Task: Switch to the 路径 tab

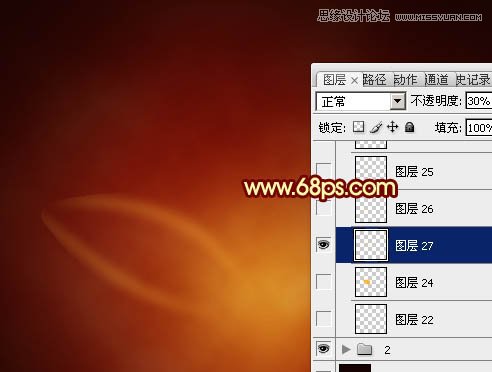Action: click(374, 80)
